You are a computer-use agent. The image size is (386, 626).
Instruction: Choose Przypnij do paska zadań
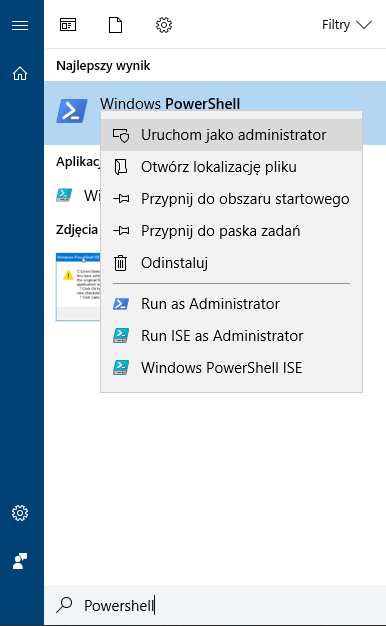click(x=232, y=231)
